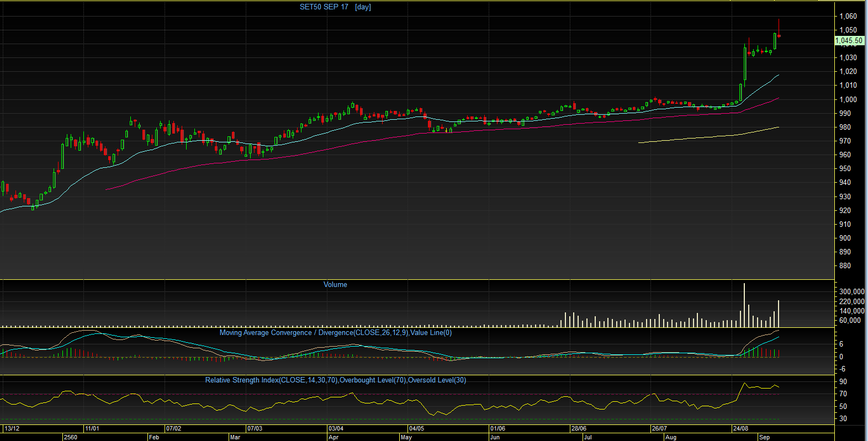Screen dimensions: 868x441
Task: Select 60,000 on the volume axis
Action: point(850,321)
